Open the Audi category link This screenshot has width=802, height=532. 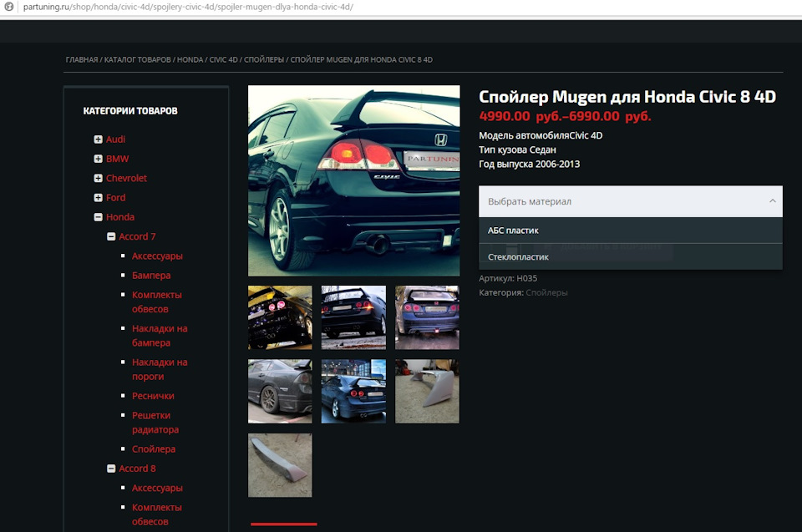[115, 139]
